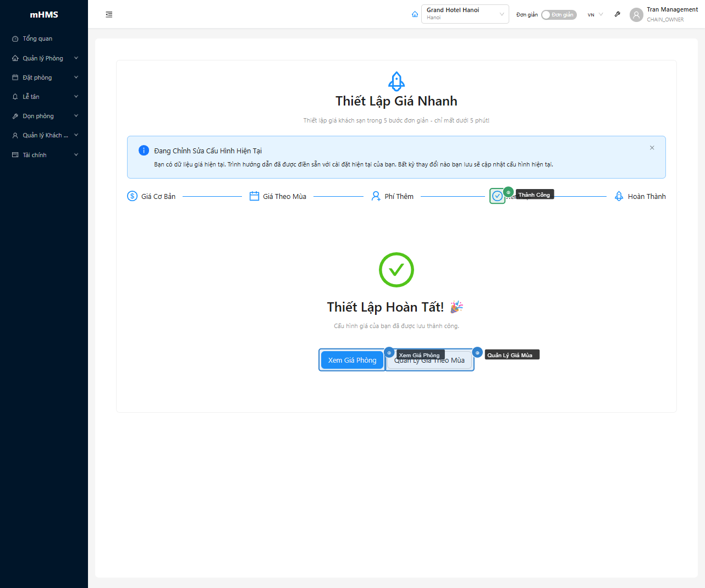Select the Giá Theo Mùa calendar step icon
This screenshot has width=705, height=588.
point(254,196)
